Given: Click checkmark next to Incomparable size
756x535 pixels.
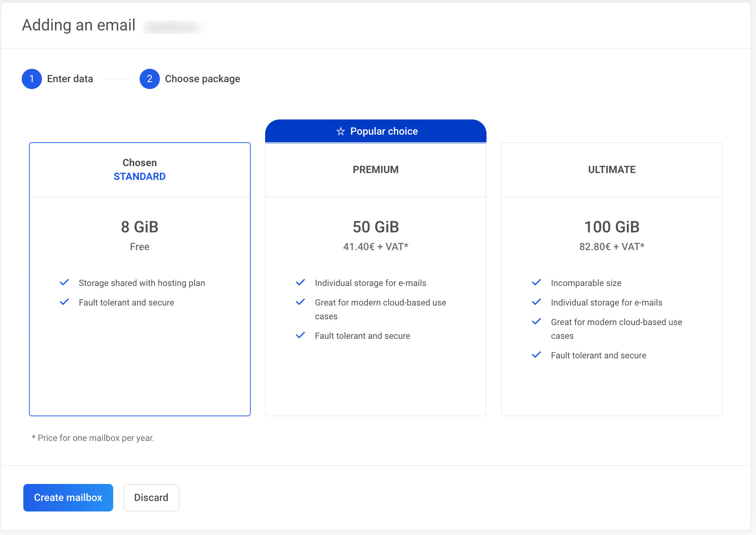Looking at the screenshot, I should click(536, 282).
